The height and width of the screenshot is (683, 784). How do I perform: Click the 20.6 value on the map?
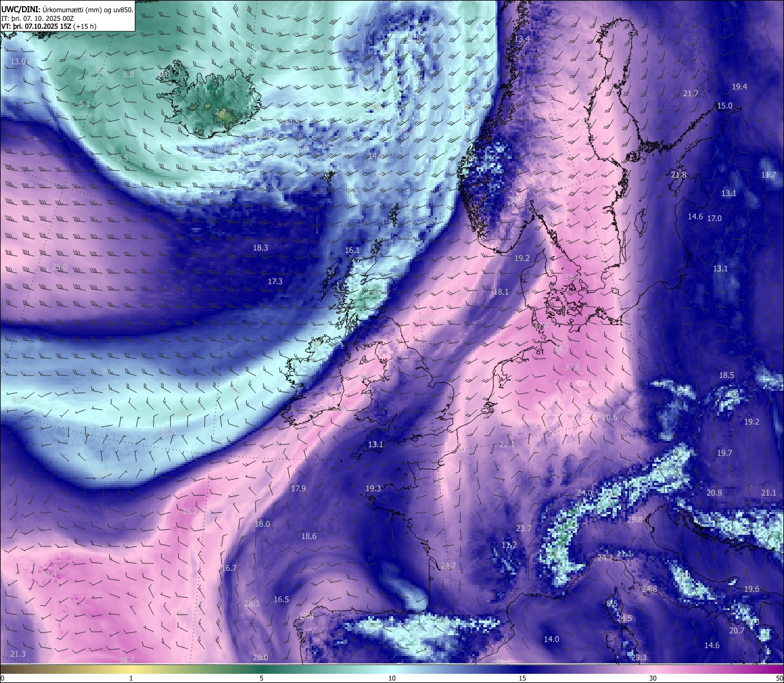pyautogui.click(x=609, y=418)
